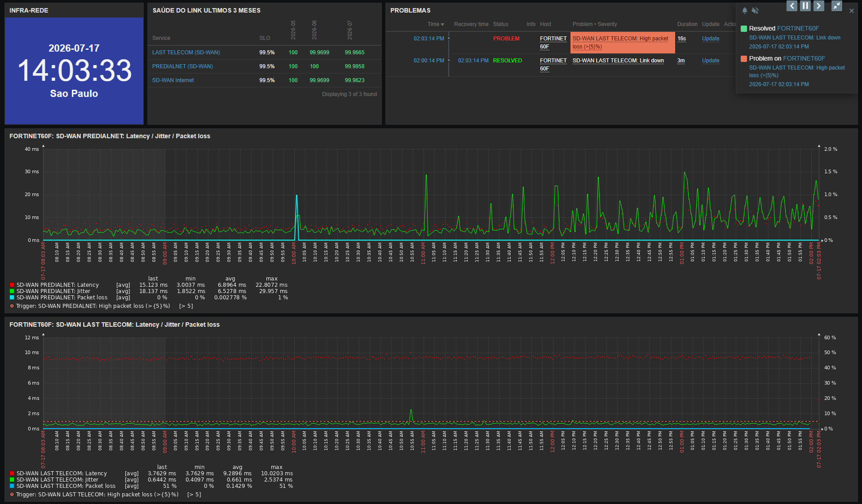This screenshot has height=504, width=862.
Task: Click PROBLEMAS widget title
Action: tap(410, 10)
